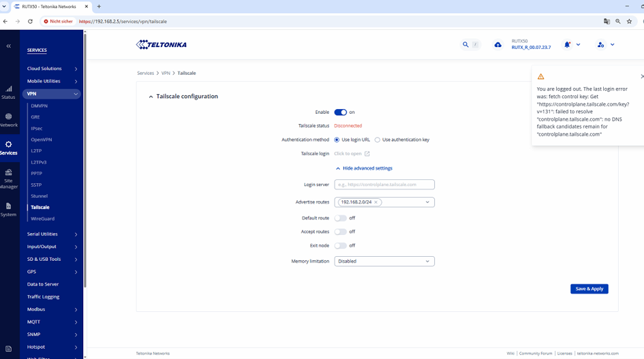The width and height of the screenshot is (644, 359).
Task: Close the logged out warning notification
Action: (642, 76)
